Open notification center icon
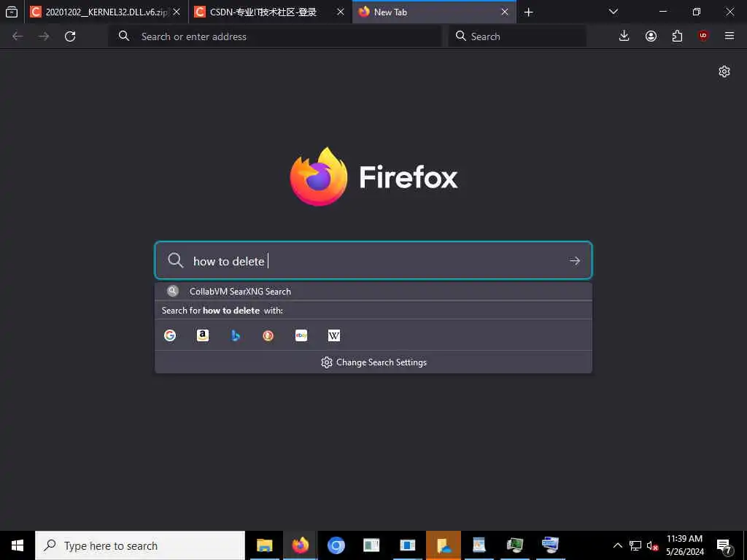This screenshot has width=747, height=560. click(x=724, y=546)
